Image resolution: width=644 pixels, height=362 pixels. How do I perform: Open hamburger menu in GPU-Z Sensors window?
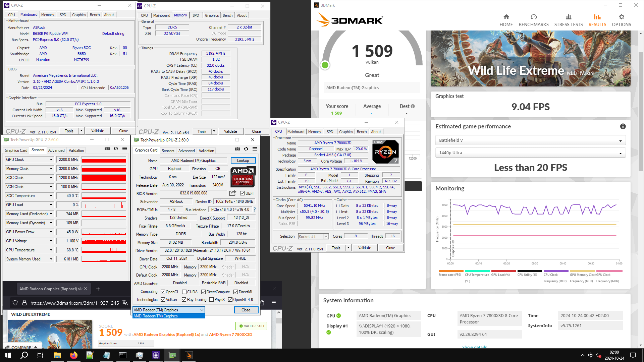[x=124, y=148]
